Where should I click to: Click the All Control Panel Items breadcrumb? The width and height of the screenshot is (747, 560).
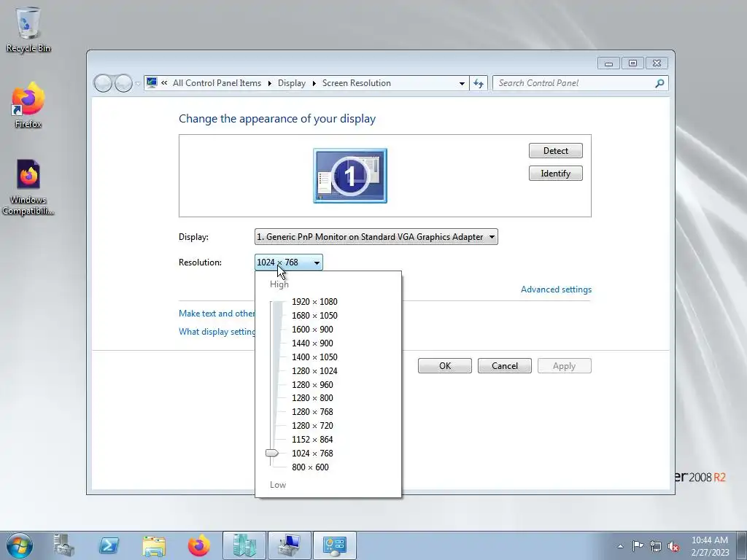point(217,83)
